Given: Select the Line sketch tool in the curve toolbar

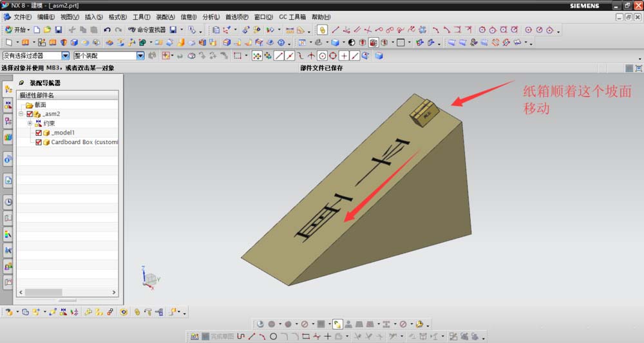Looking at the screenshot, I should click(336, 30).
